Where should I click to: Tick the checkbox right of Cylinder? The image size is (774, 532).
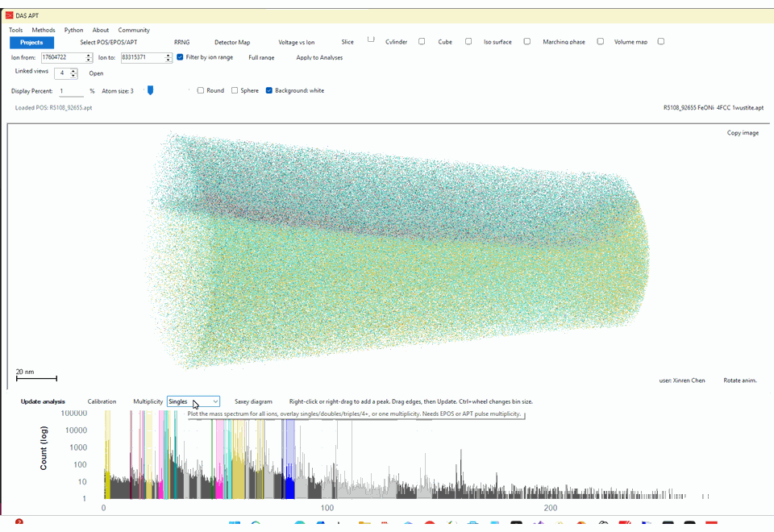point(422,41)
